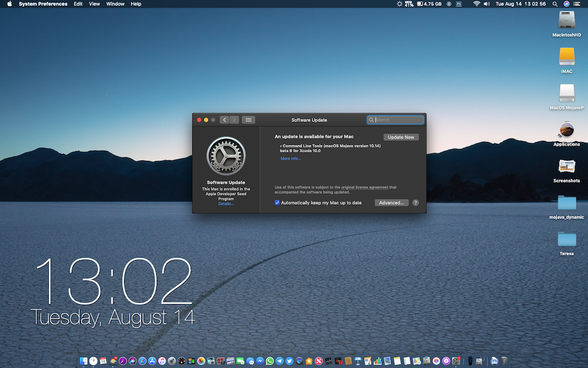This screenshot has height=368, width=588.
Task: Open the Home app in the Dock
Action: tap(309, 361)
